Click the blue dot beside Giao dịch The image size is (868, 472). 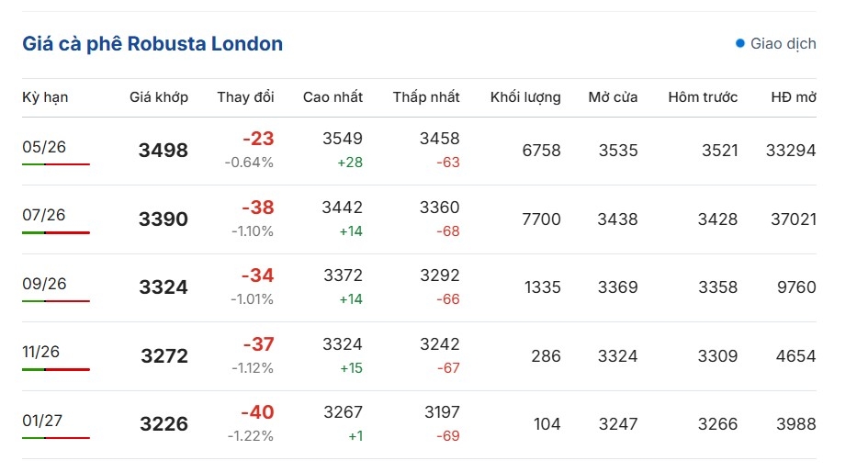point(740,43)
